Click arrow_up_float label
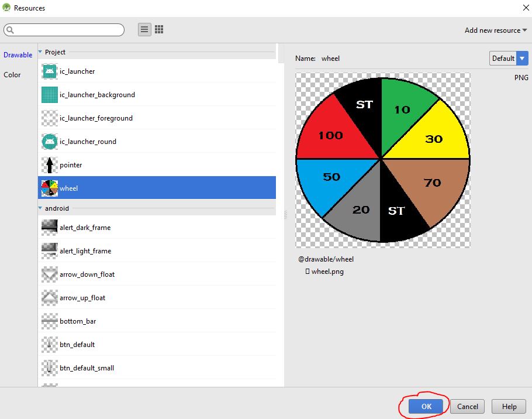 tap(82, 298)
